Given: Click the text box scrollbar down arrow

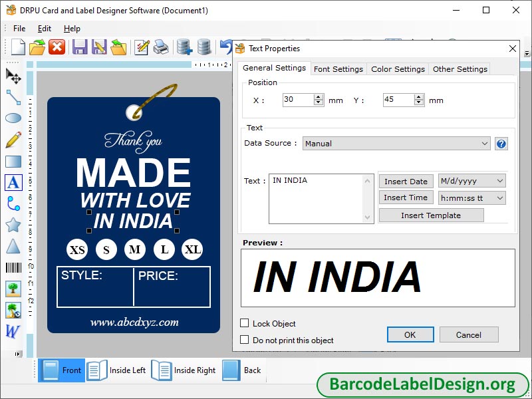Looking at the screenshot, I should point(368,217).
